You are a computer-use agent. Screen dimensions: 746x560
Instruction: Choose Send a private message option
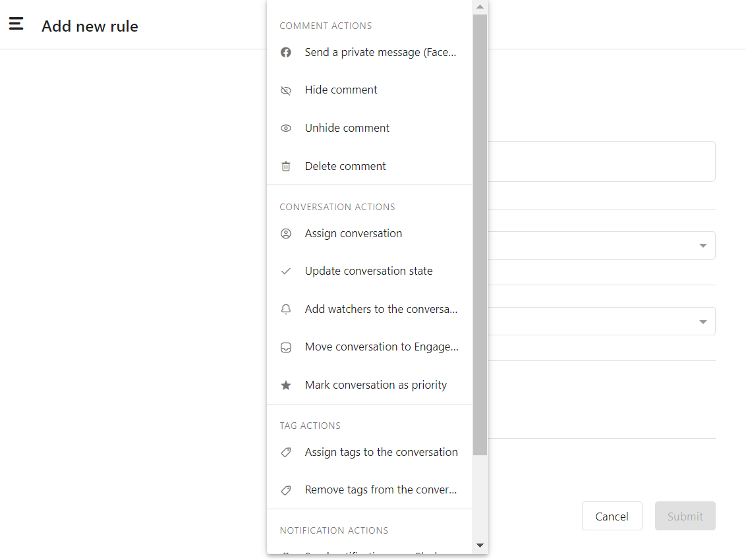pyautogui.click(x=380, y=53)
